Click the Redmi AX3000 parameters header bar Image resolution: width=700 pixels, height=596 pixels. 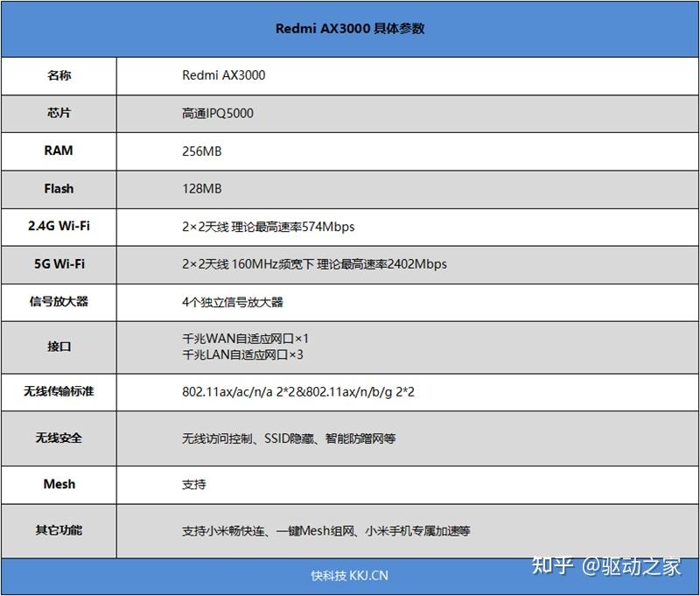click(x=350, y=29)
